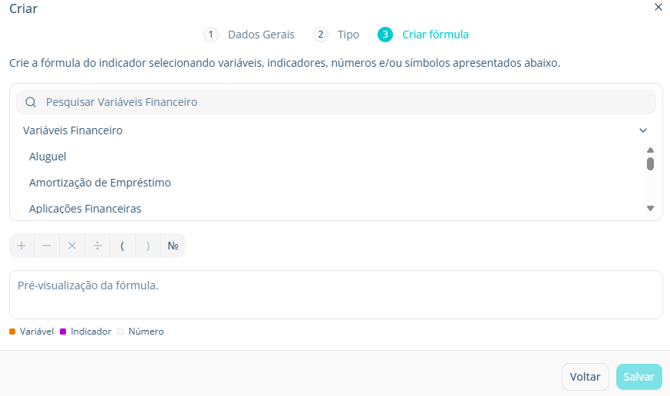Insert a closing parenthesis
Viewport: 670px width, 396px height.
coord(148,246)
